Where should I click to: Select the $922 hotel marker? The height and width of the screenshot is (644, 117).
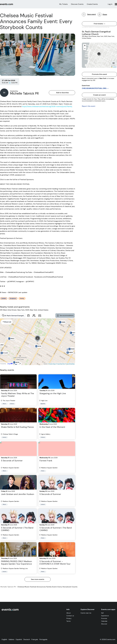[11, 339]
